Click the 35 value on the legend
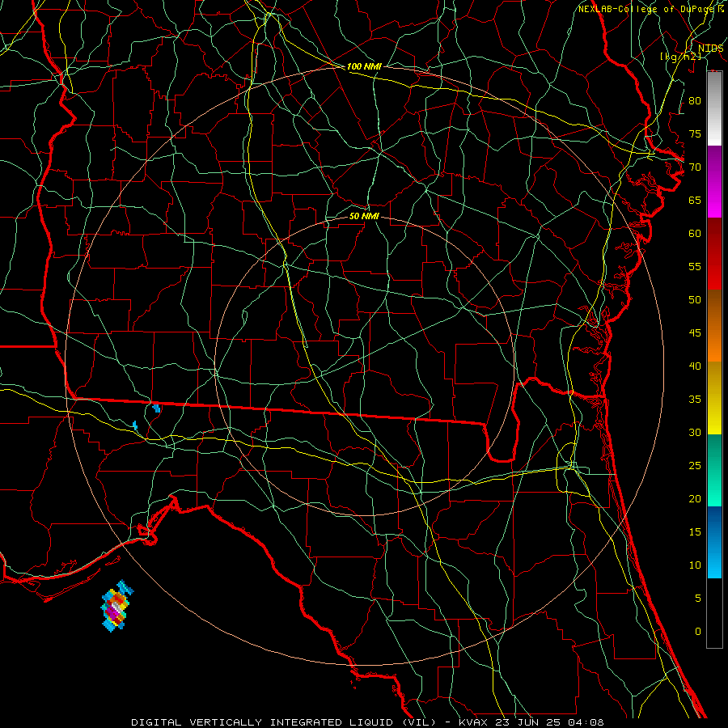728x728 pixels. 695,400
